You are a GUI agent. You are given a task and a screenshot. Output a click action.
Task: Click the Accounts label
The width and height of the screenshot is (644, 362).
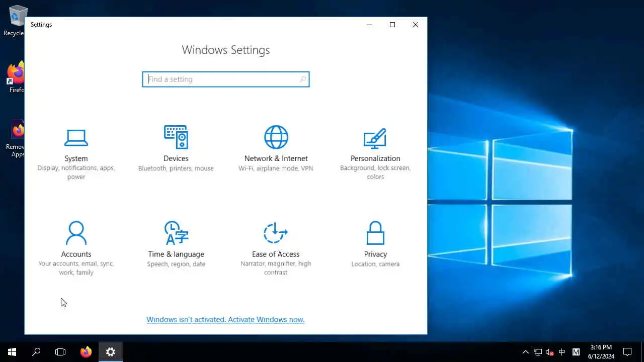[x=76, y=254]
